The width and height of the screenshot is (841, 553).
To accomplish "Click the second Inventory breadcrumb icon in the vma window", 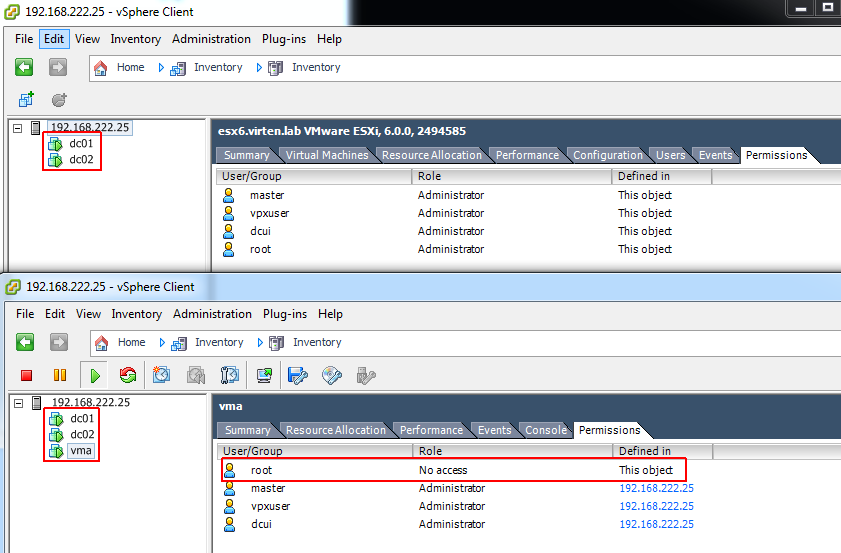I will tap(276, 343).
